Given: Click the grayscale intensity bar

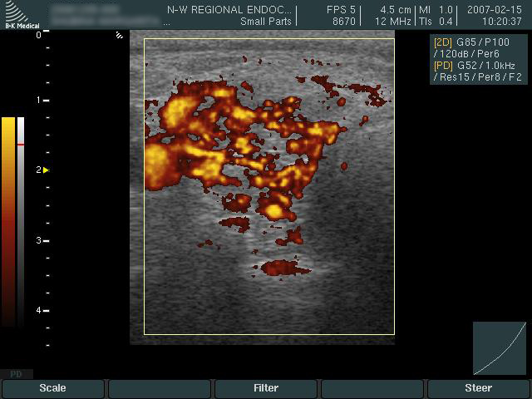Looking at the screenshot, I should (21, 221).
